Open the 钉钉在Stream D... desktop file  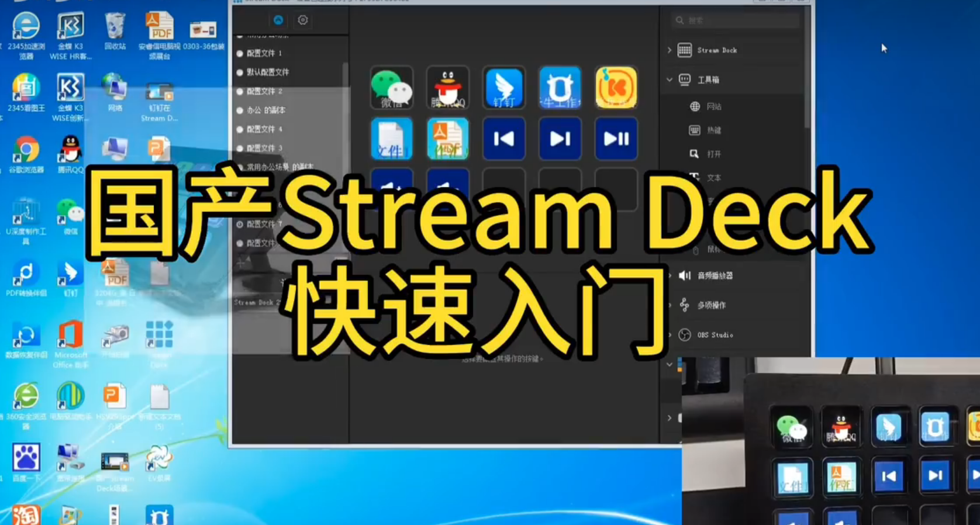[x=159, y=101]
